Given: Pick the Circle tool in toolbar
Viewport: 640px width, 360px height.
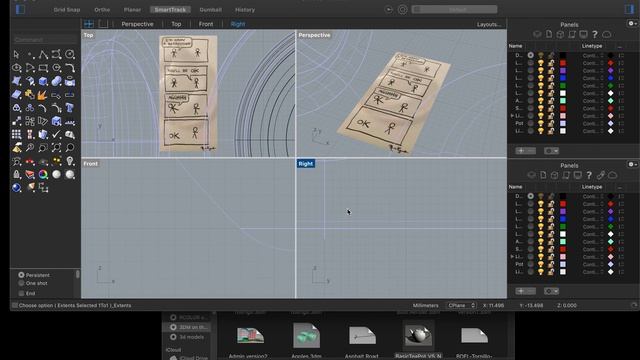Looking at the screenshot, I should click(x=70, y=54).
